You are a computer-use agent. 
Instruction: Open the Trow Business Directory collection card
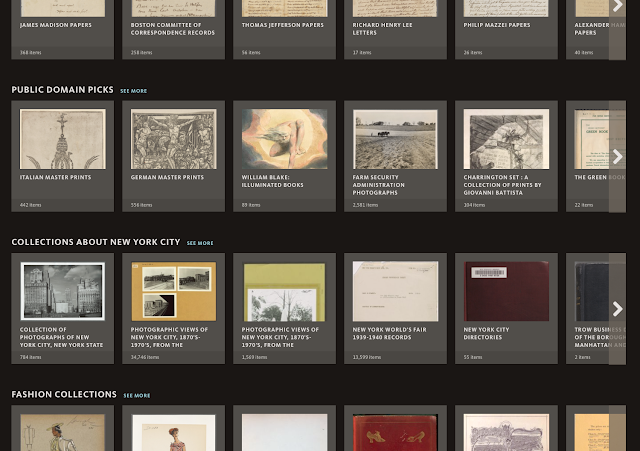(587, 309)
